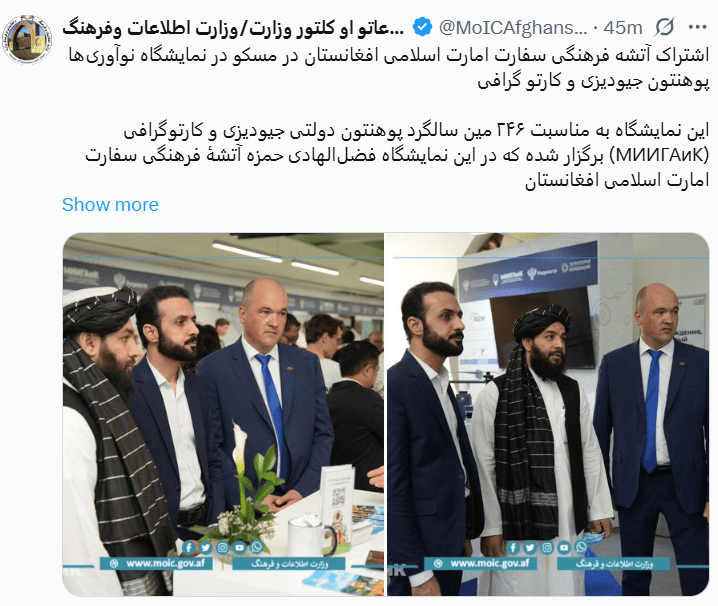718x606 pixels.
Task: Click YouTube icon in right photo
Action: (564, 547)
